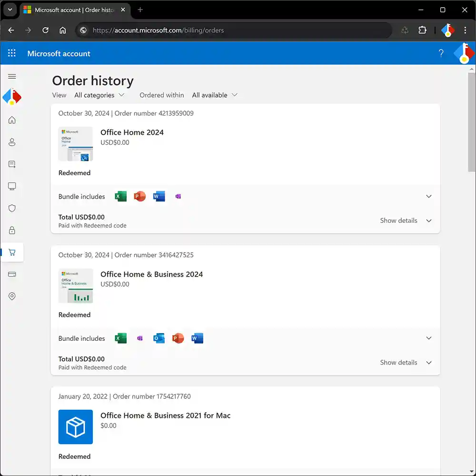The width and height of the screenshot is (476, 476).
Task: Click the Help question mark icon
Action: coord(441,53)
